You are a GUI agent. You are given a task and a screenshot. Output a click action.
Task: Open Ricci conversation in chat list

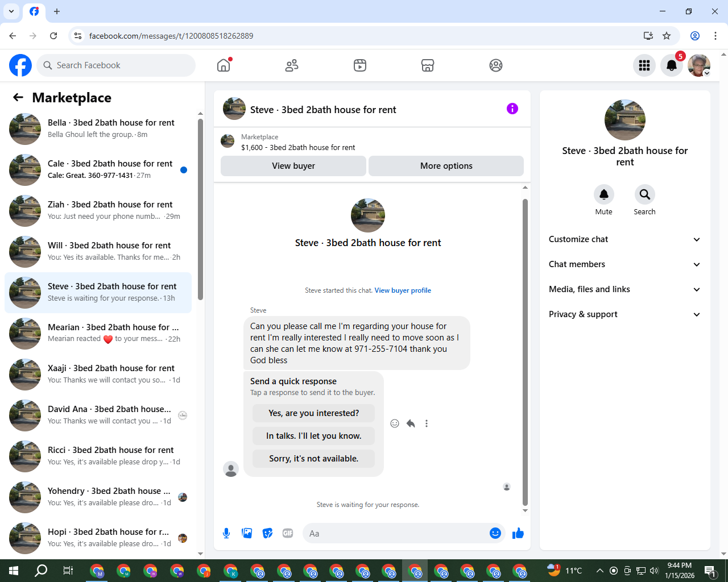[x=98, y=456]
